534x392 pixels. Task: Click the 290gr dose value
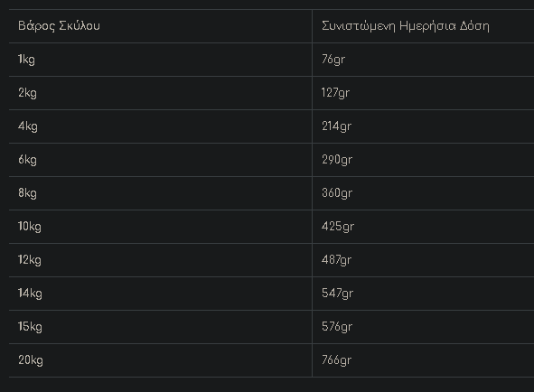click(337, 160)
